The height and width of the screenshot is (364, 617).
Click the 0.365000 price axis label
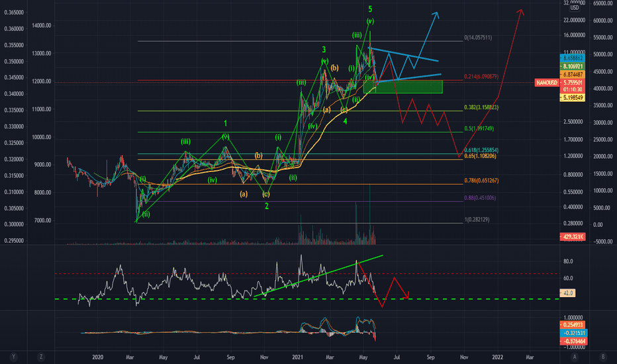[14, 13]
